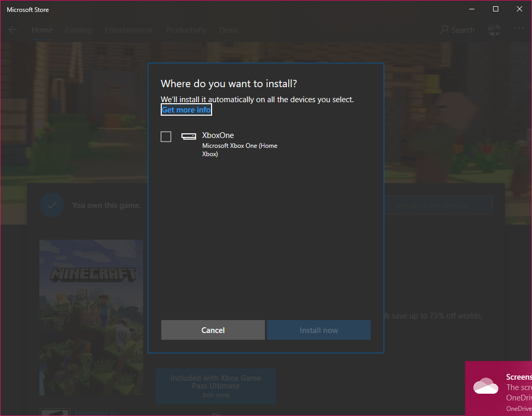The height and width of the screenshot is (416, 532).
Task: Join Xbox Game Pass Ultimate button
Action: pyautogui.click(x=216, y=386)
